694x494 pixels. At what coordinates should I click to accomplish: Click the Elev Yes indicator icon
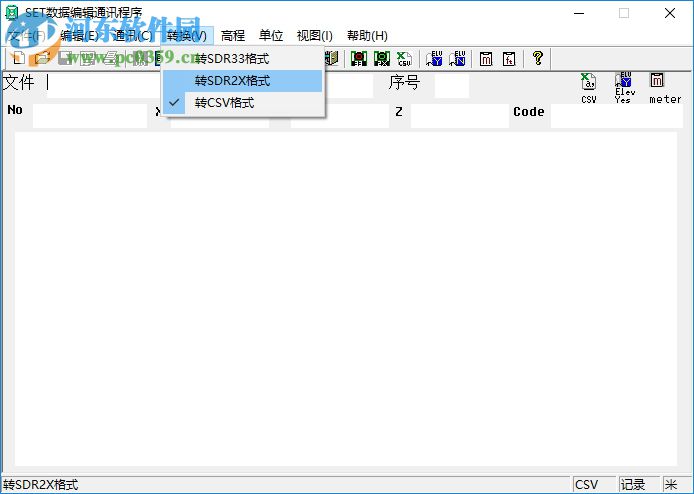tap(625, 88)
